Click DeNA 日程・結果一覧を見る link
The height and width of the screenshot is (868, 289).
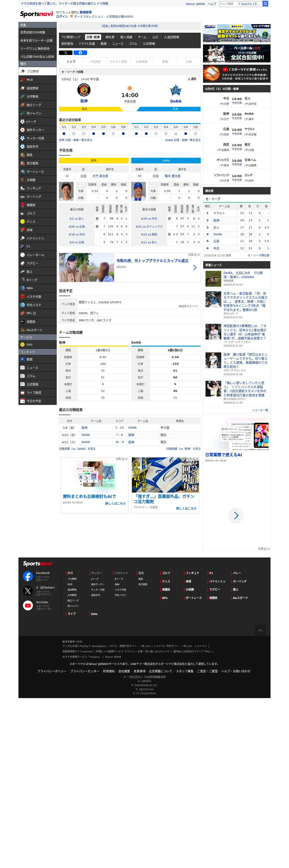183,140
